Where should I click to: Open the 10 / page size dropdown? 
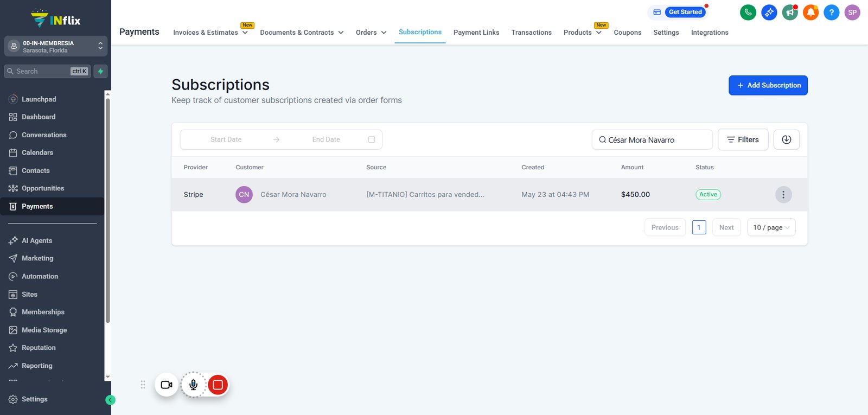771,227
